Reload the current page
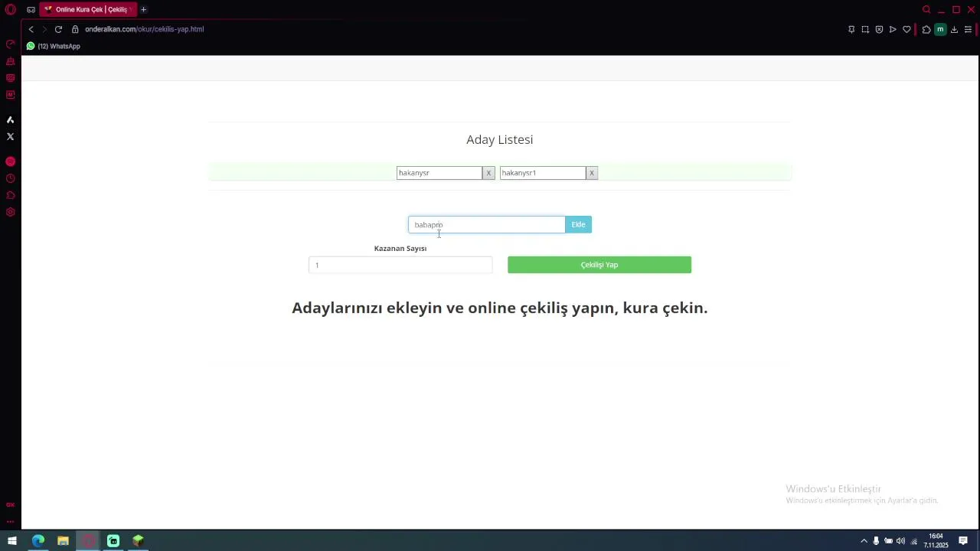The height and width of the screenshot is (551, 980). 58,29
